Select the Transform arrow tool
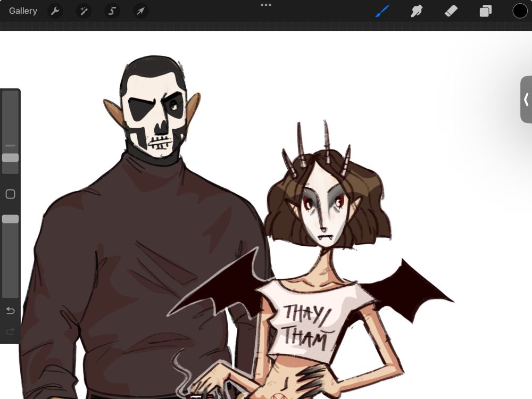The image size is (532, 399). click(x=140, y=11)
